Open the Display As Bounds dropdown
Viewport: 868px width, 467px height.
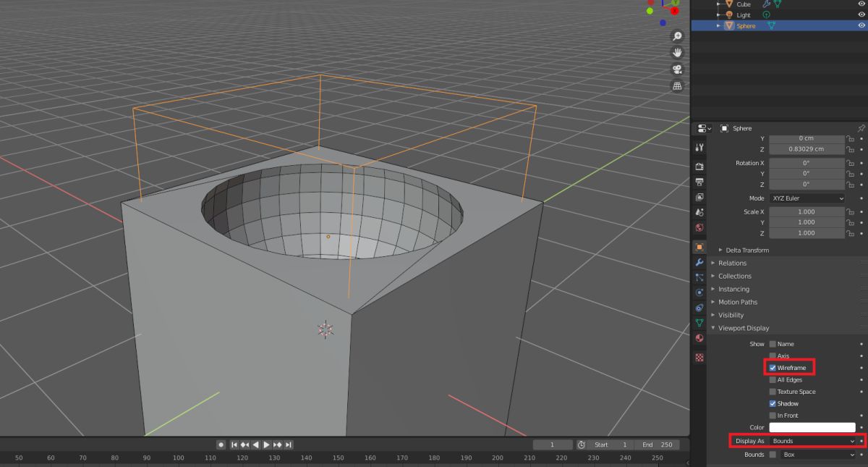coord(813,441)
